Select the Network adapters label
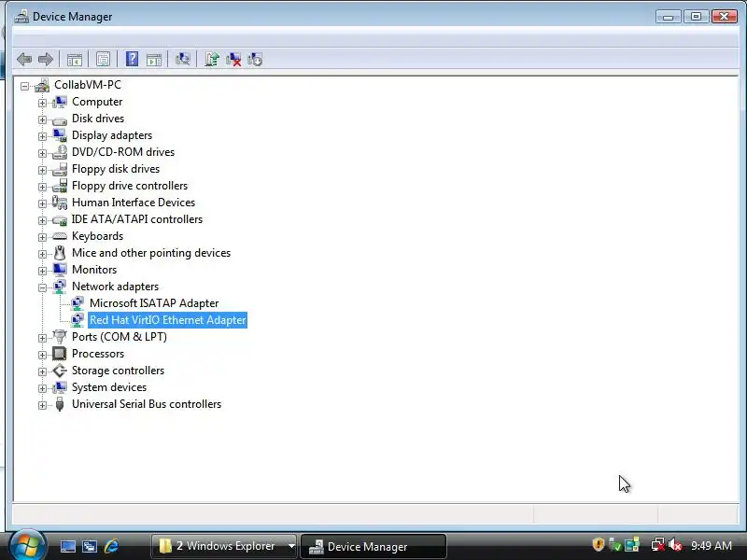Viewport: 747px width, 560px height. click(x=115, y=287)
